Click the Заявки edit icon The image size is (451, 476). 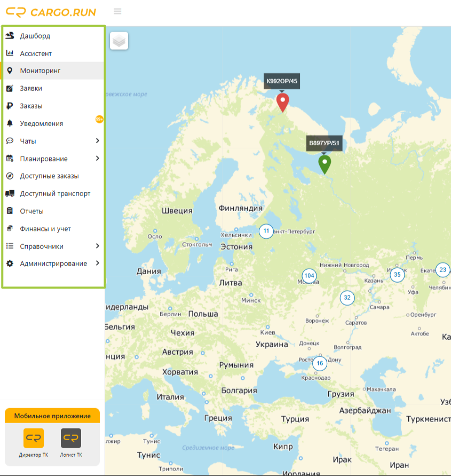coord(10,88)
